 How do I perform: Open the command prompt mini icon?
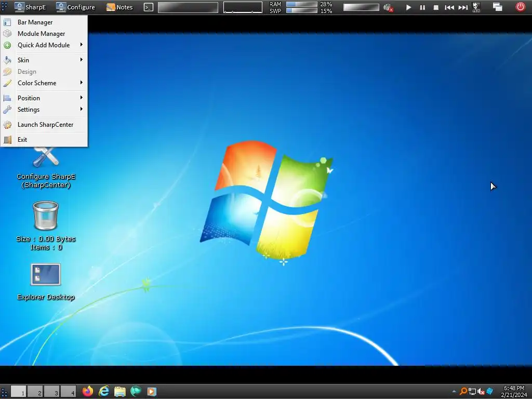coord(149,7)
